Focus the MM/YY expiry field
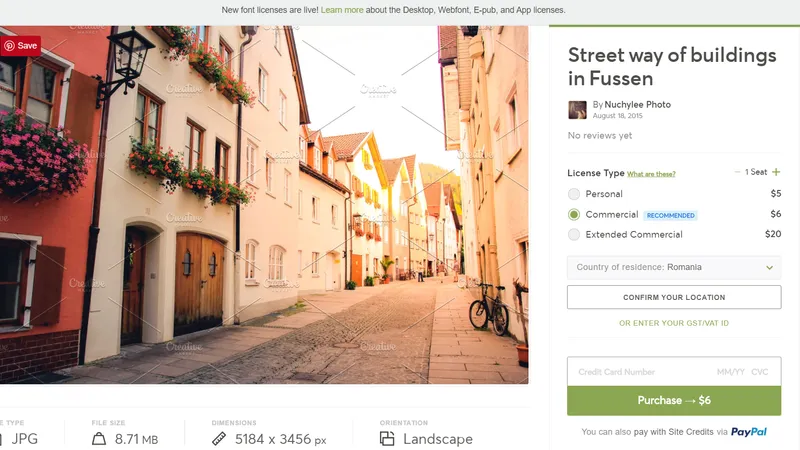 730,372
